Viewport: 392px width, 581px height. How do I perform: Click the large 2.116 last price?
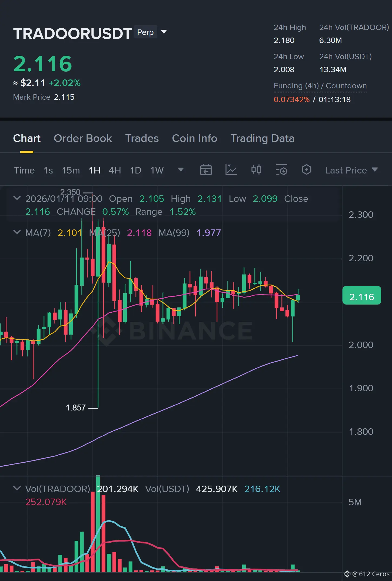[43, 64]
